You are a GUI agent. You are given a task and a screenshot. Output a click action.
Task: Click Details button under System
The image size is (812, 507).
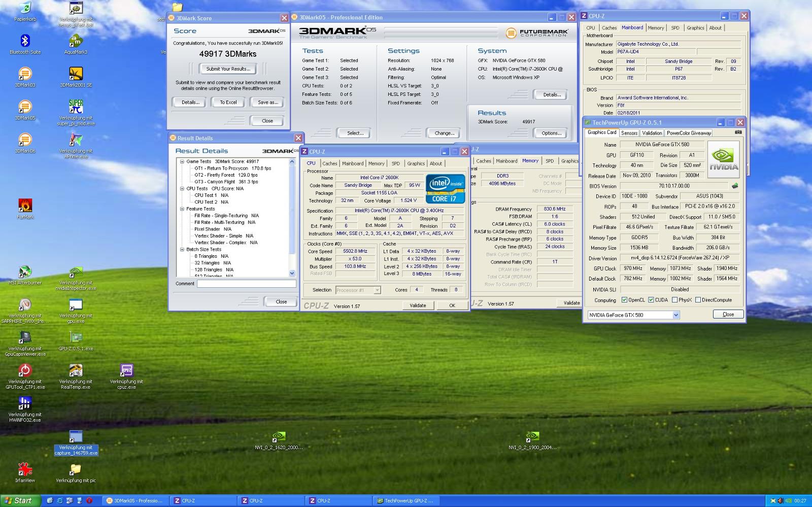coord(551,94)
